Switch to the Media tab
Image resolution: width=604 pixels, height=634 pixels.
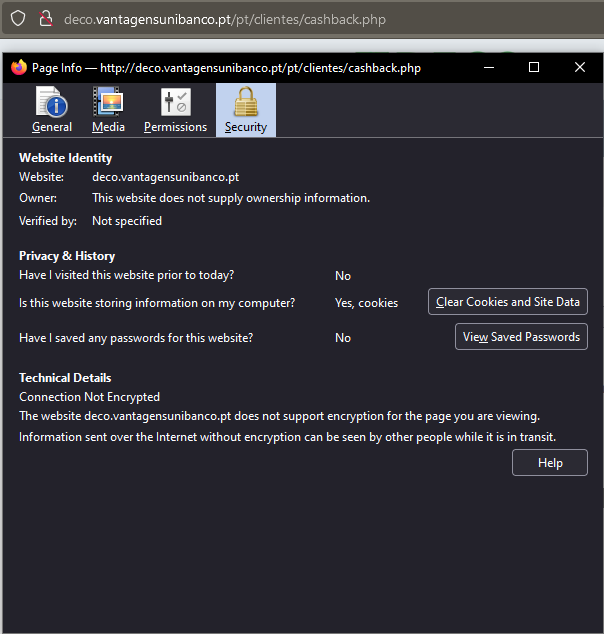(x=108, y=110)
